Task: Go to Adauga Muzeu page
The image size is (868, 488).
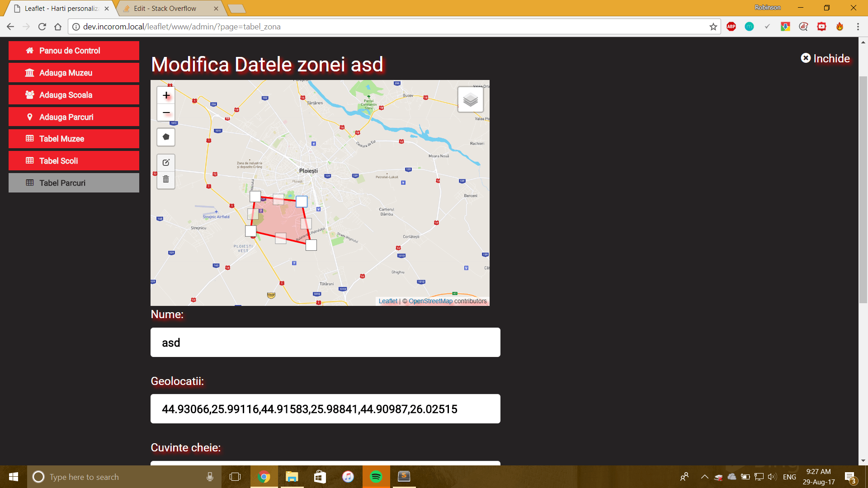Action: (74, 73)
